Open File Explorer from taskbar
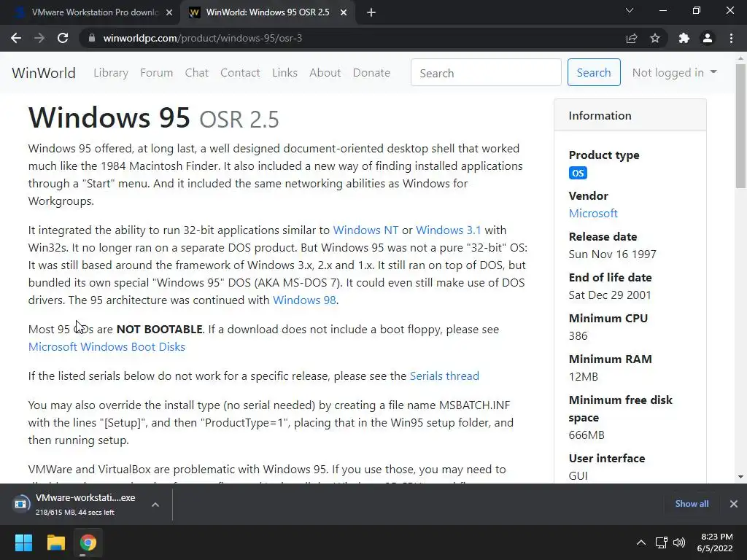Image resolution: width=747 pixels, height=560 pixels. pyautogui.click(x=55, y=542)
